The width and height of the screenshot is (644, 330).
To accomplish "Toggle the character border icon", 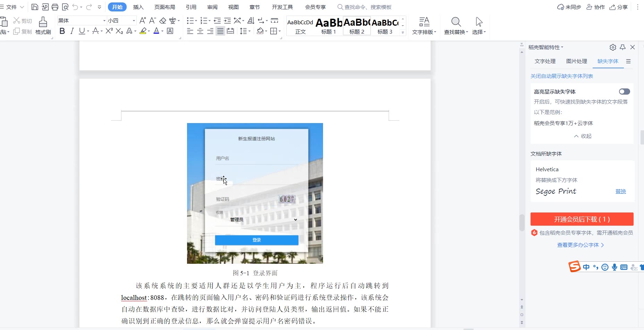I will pyautogui.click(x=170, y=31).
